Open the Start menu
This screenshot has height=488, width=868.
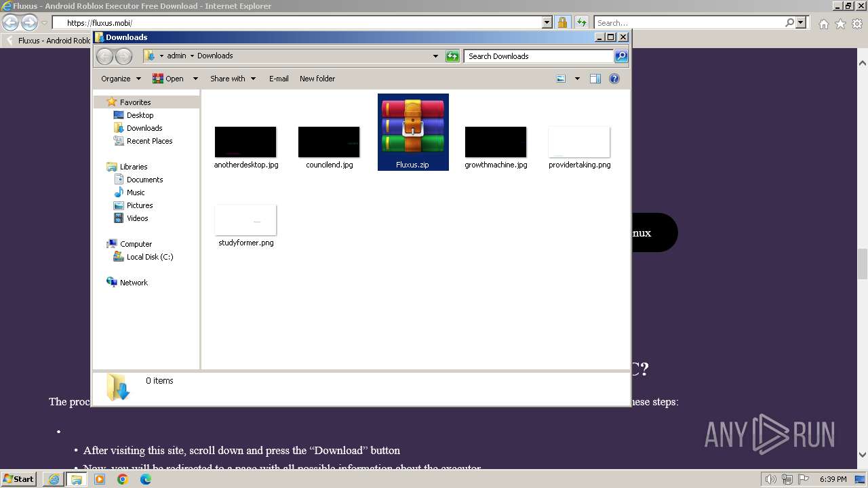tap(18, 479)
